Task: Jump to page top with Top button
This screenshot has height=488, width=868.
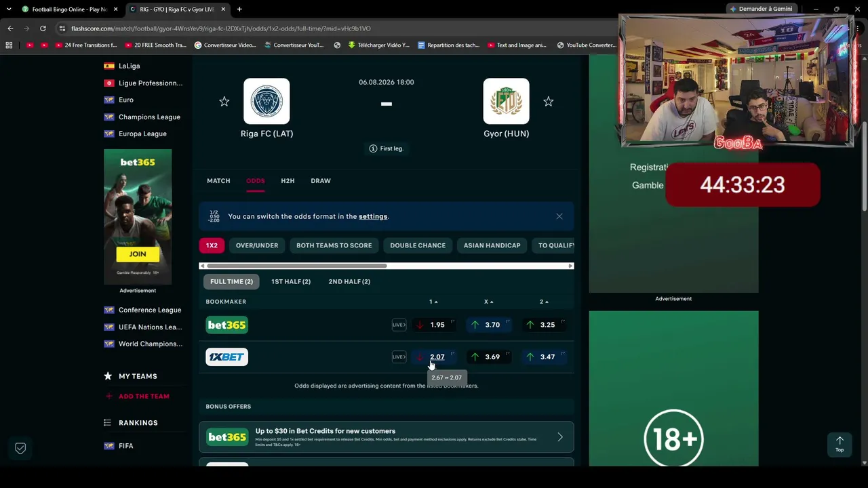Action: tap(840, 445)
